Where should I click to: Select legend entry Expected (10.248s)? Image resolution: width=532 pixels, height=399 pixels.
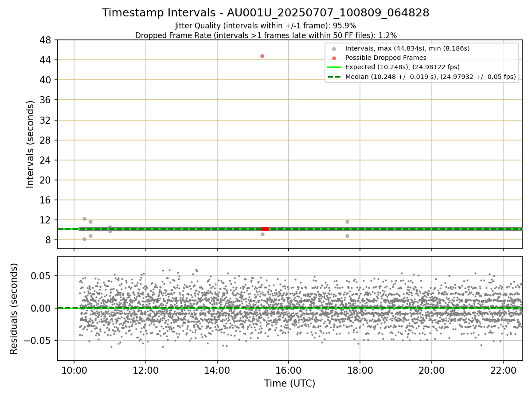pyautogui.click(x=403, y=67)
